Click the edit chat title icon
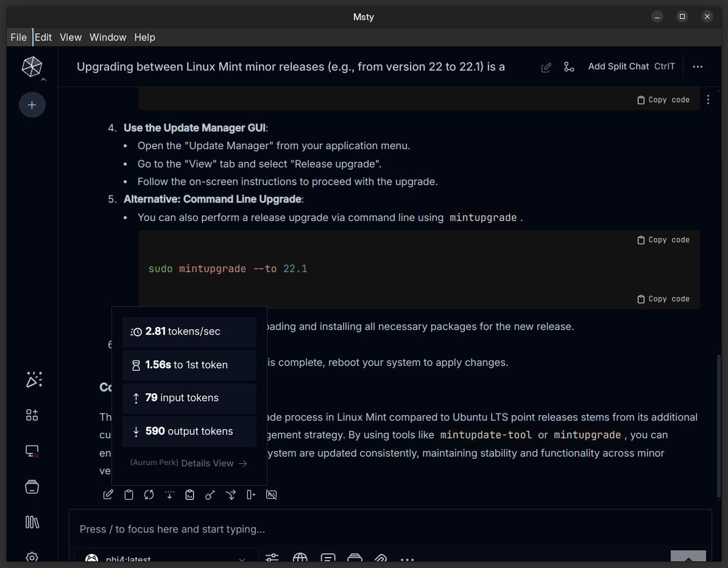 tap(546, 67)
